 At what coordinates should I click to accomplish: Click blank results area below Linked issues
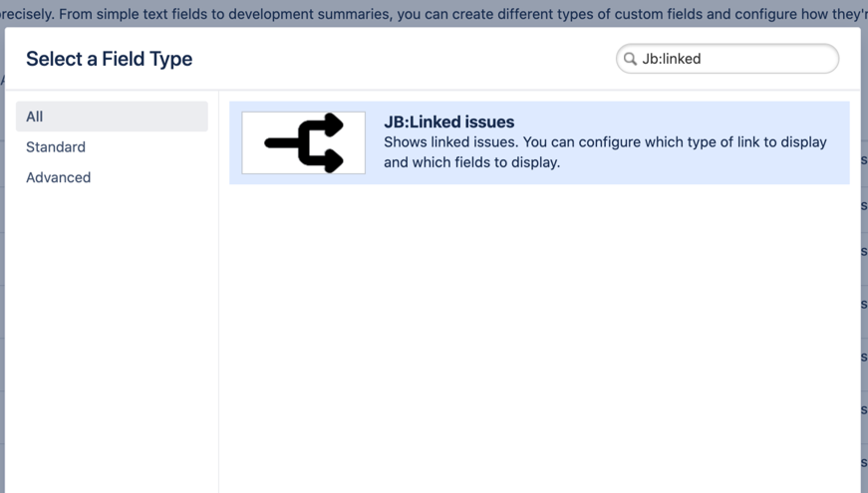tap(538, 329)
